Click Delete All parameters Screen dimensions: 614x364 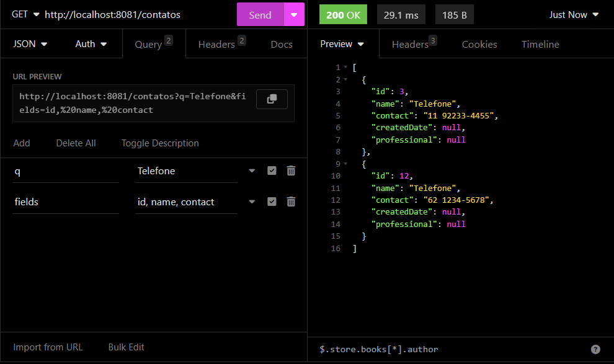[76, 143]
